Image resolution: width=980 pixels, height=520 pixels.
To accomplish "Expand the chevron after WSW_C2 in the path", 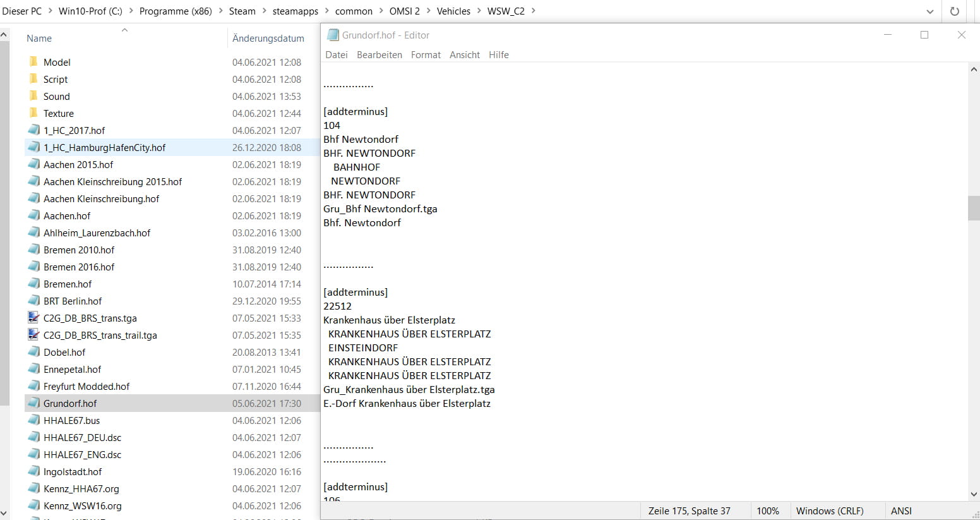I will (x=534, y=11).
